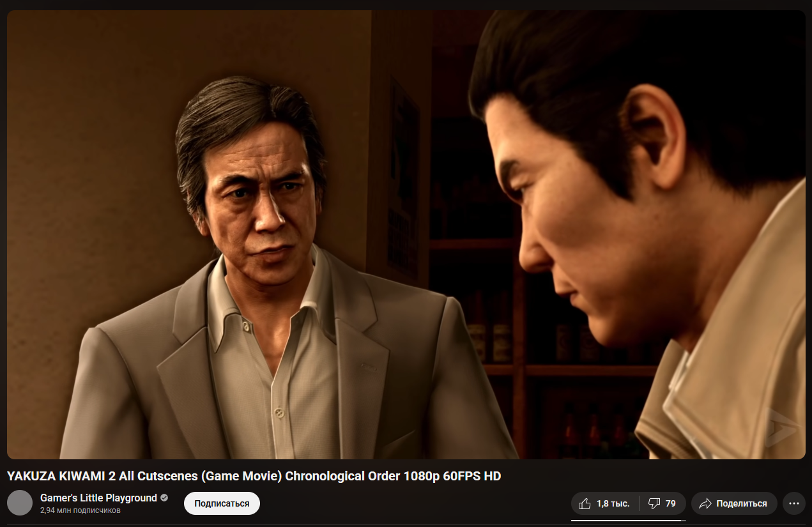The width and height of the screenshot is (812, 527).
Task: Dislike the video with thumbs-down button
Action: [663, 503]
